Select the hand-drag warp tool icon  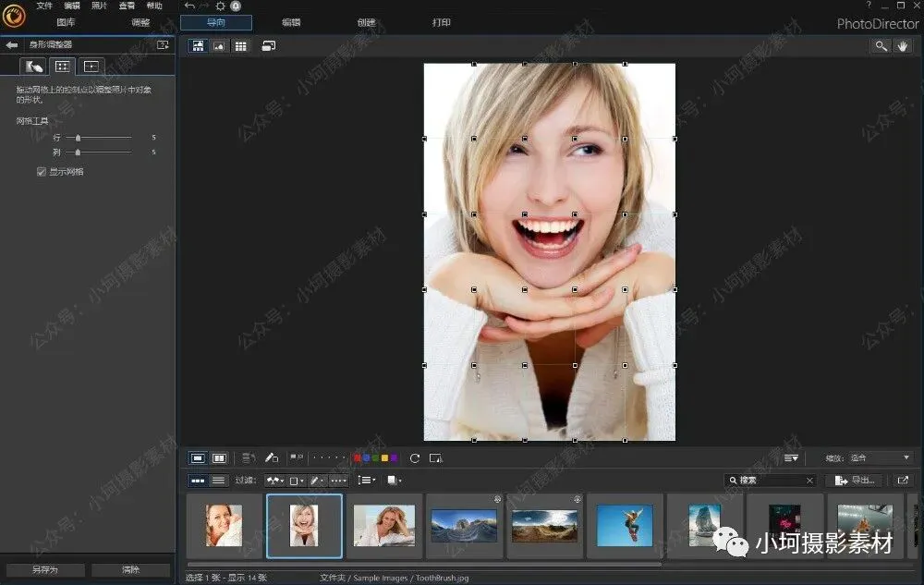coord(34,67)
